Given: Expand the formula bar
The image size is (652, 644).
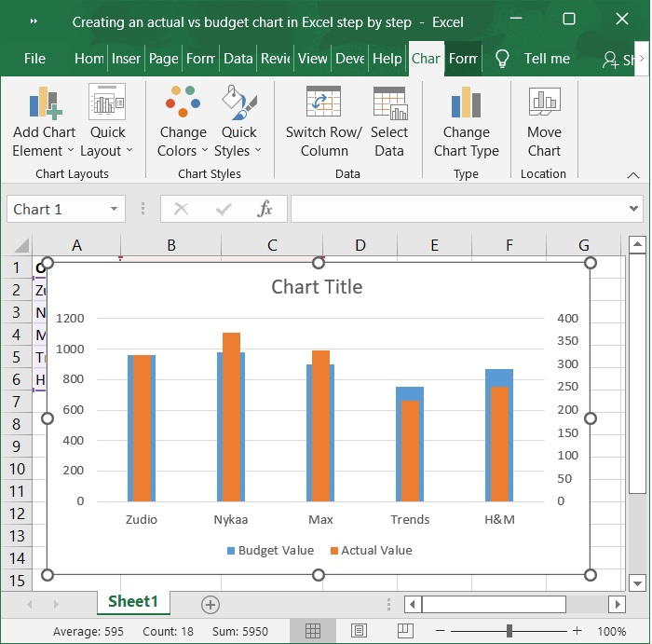Looking at the screenshot, I should coord(634,209).
